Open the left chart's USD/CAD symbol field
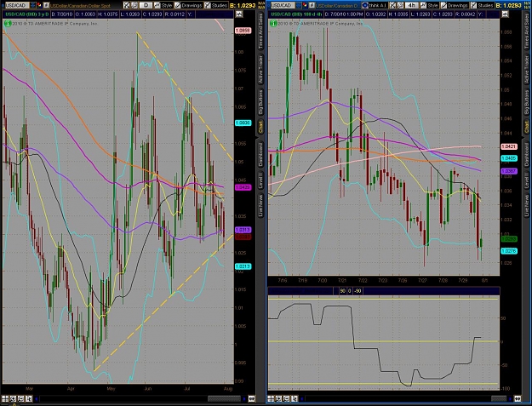Viewport: 532px width, 406px height. 16,5
